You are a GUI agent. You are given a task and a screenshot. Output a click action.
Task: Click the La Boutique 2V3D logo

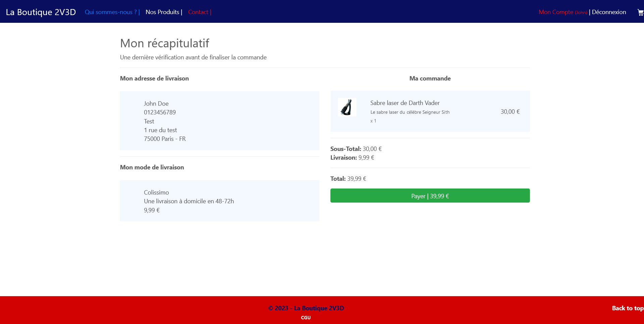(41, 12)
